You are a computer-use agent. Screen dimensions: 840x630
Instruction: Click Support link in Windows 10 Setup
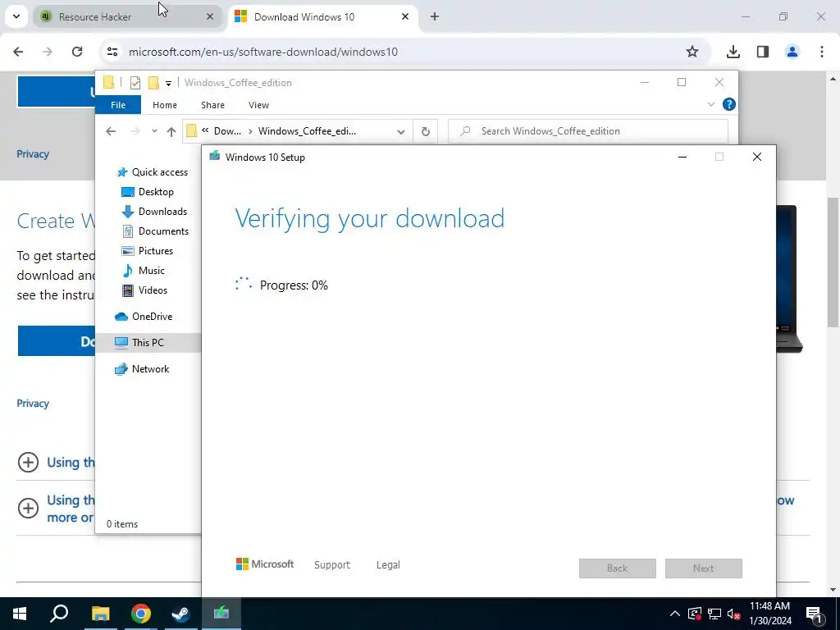click(332, 565)
